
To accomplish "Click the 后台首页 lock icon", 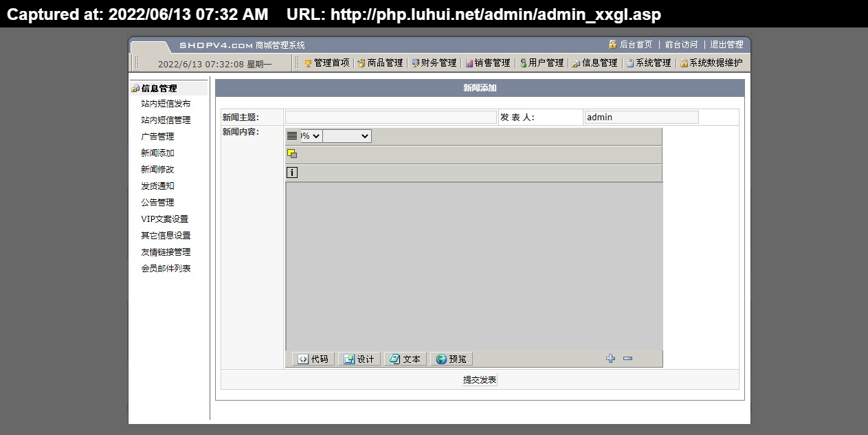I will 612,44.
